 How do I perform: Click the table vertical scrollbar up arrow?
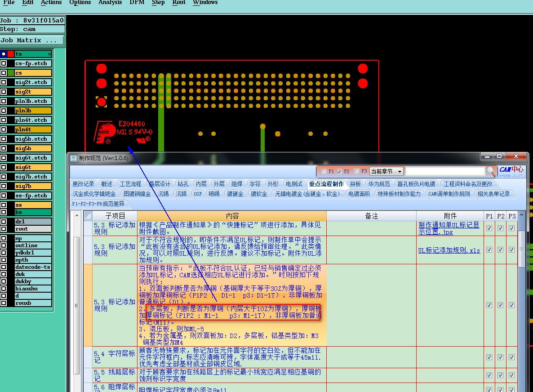pyautogui.click(x=521, y=215)
